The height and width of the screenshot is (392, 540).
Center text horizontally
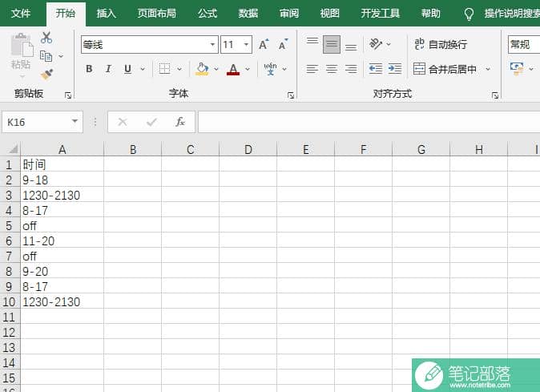pos(332,69)
